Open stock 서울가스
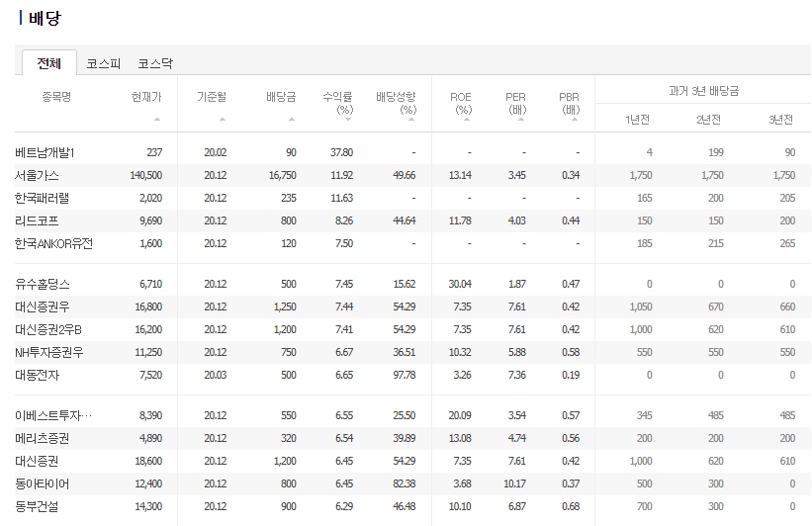 pos(37,176)
